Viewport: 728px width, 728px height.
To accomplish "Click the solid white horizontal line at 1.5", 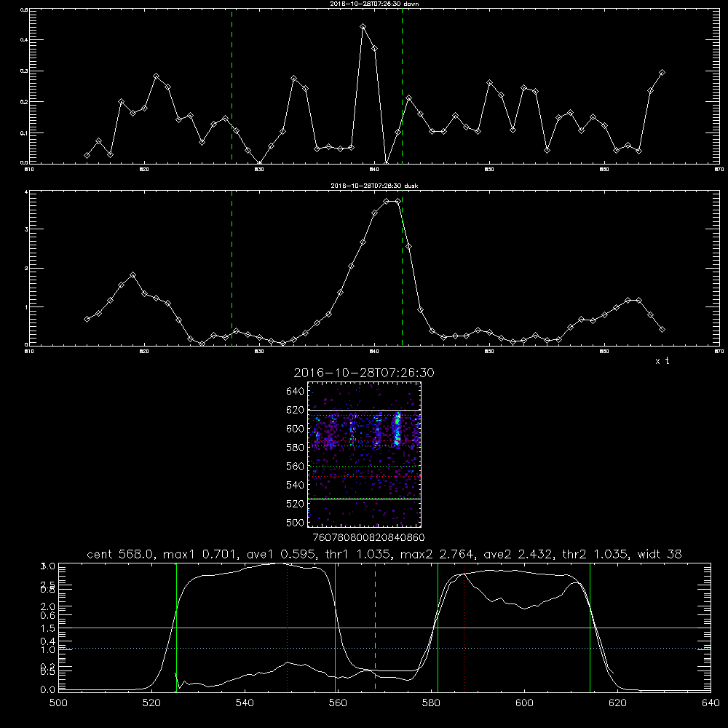I will pos(384,628).
